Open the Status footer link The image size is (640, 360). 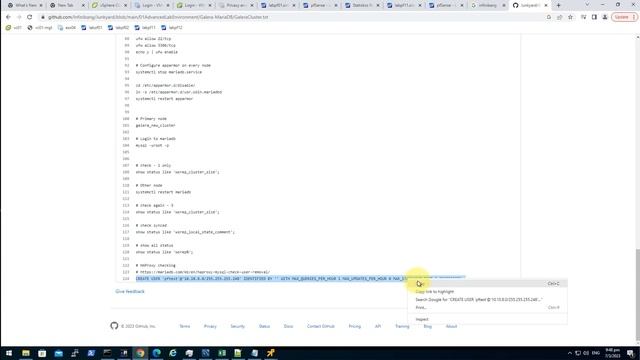pos(264,326)
